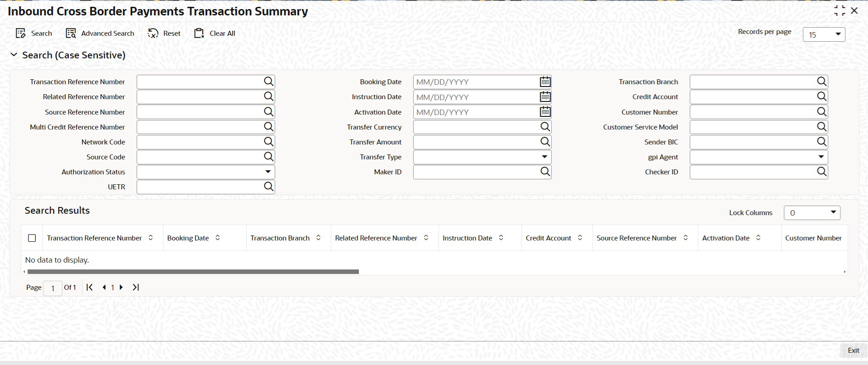Click the Reset toolbar button
The width and height of the screenshot is (868, 365).
click(x=164, y=34)
